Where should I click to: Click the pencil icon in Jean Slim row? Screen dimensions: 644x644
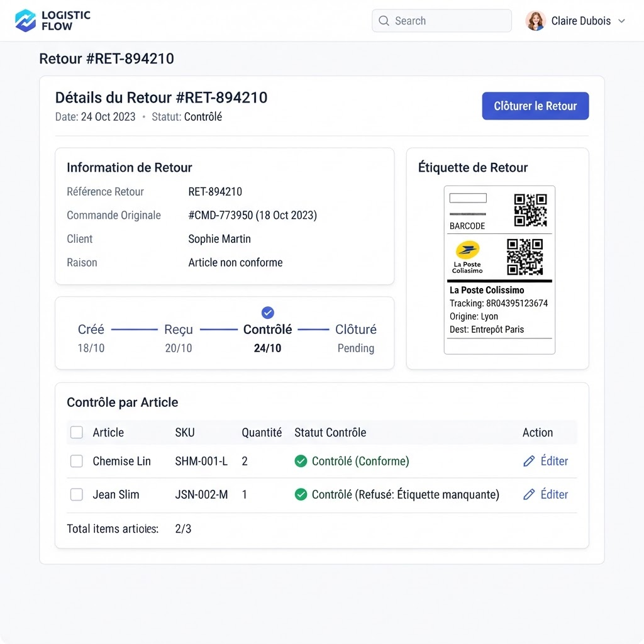pos(529,494)
